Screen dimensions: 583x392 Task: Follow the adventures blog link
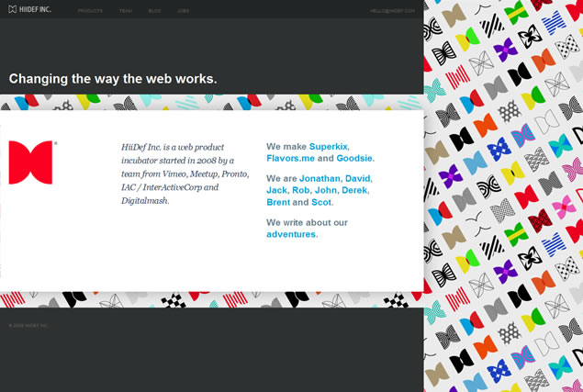(291, 234)
